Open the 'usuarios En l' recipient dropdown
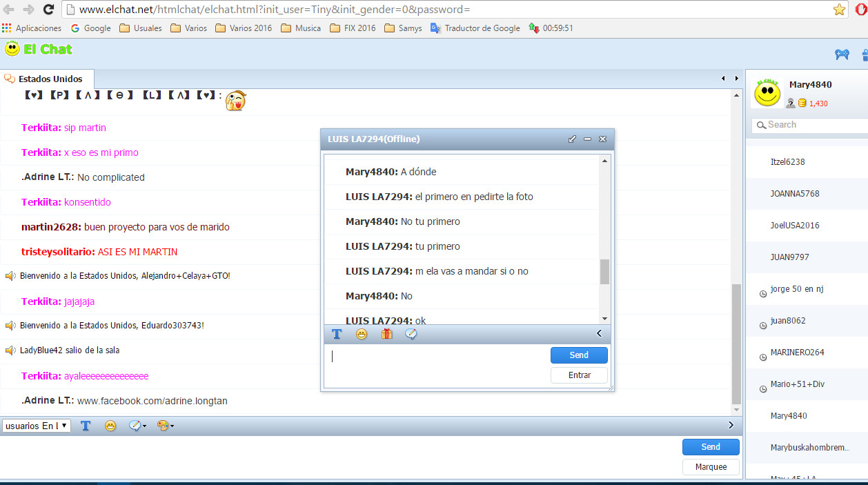This screenshot has width=868, height=485. [x=37, y=426]
